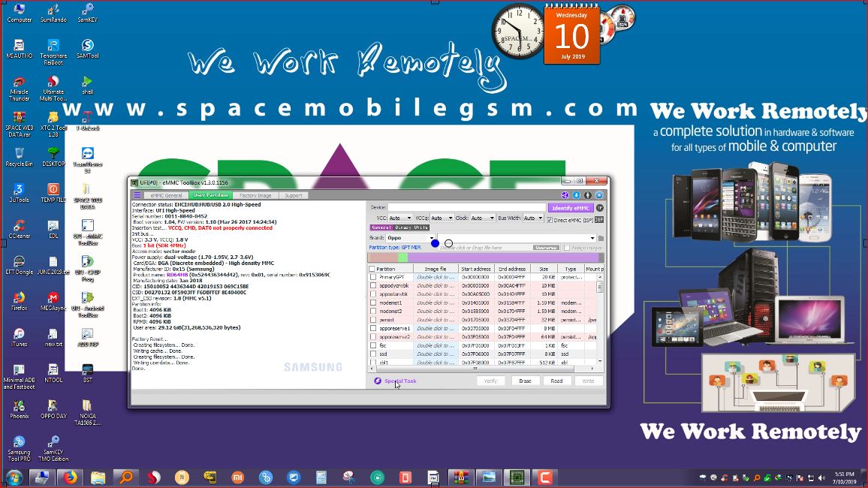Click the Erase button
868x488 pixels.
point(525,381)
